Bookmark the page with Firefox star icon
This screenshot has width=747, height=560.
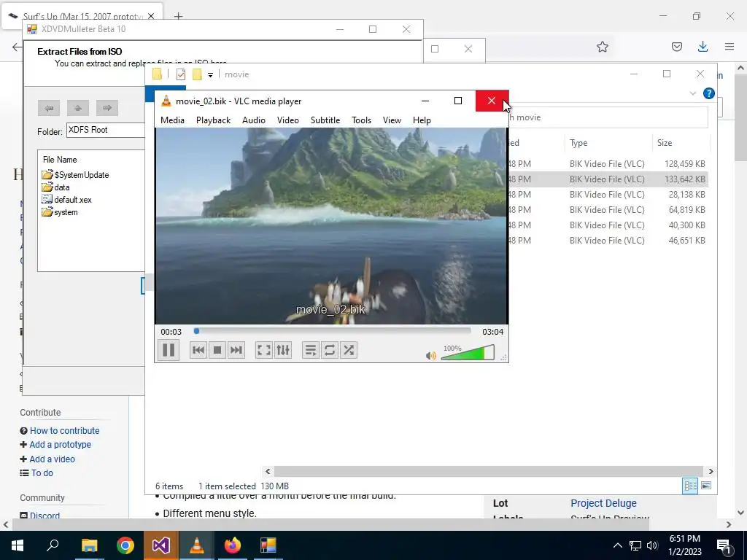(x=602, y=47)
